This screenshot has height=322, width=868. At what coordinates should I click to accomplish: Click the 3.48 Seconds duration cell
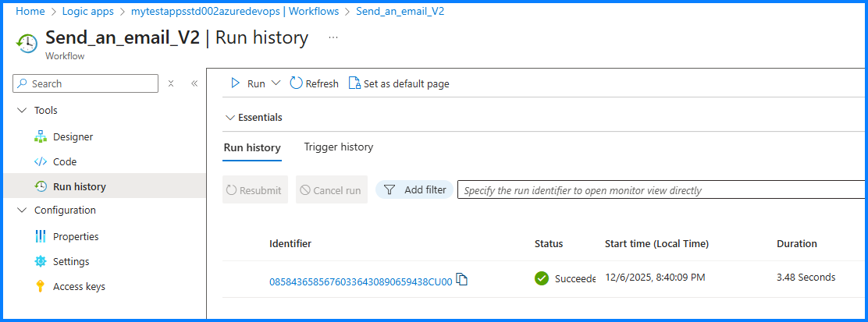point(806,278)
